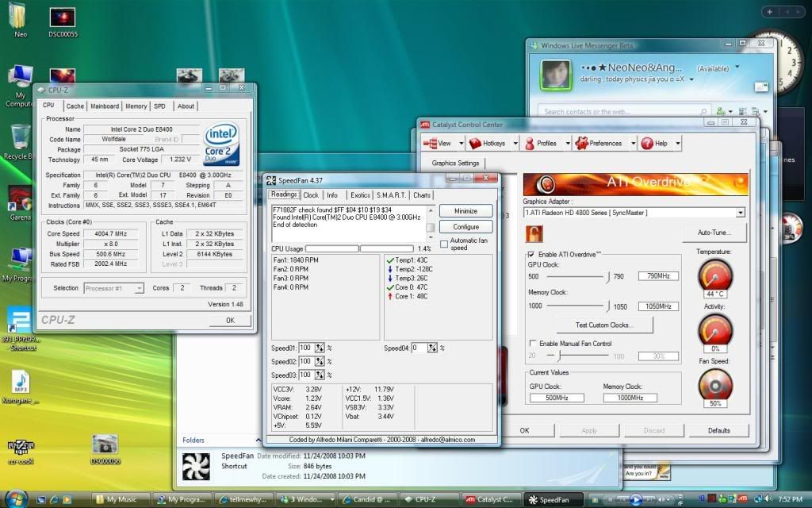Check Enable Manual Fan Control
This screenshot has width=812, height=508.
pyautogui.click(x=534, y=344)
